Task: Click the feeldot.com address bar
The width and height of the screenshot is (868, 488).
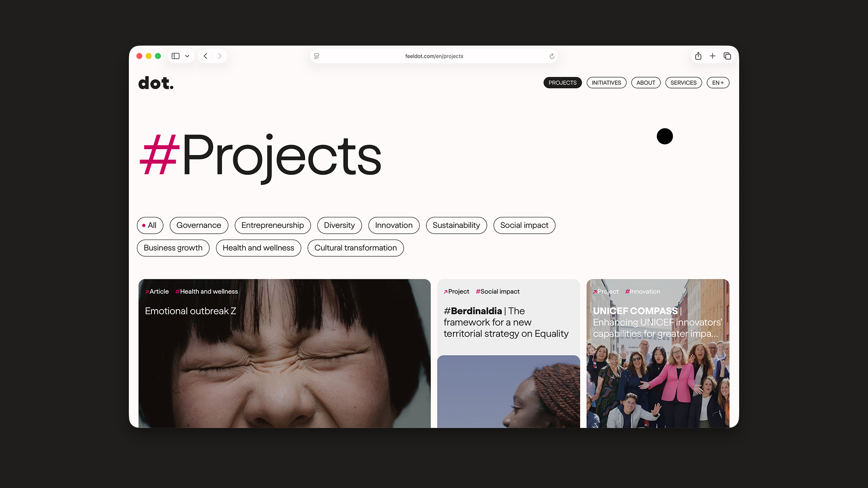Action: tap(434, 56)
